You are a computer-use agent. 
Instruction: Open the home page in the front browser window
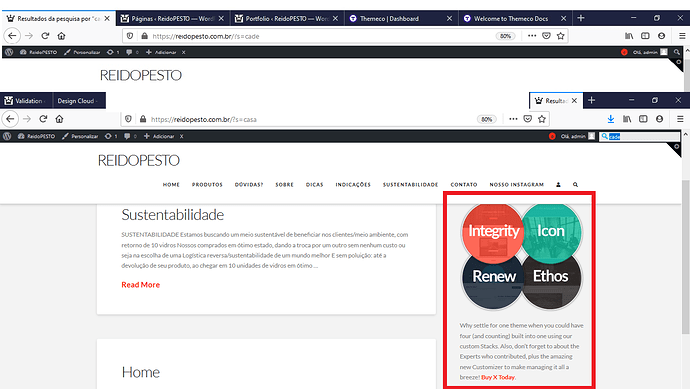[x=59, y=119]
